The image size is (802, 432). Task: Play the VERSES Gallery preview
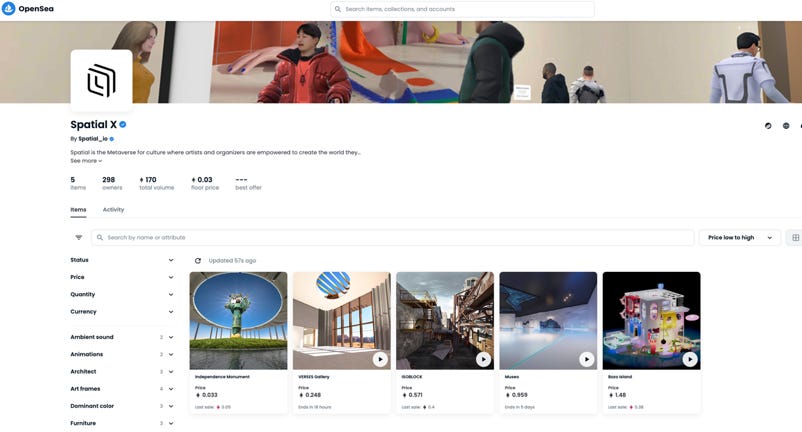[380, 359]
